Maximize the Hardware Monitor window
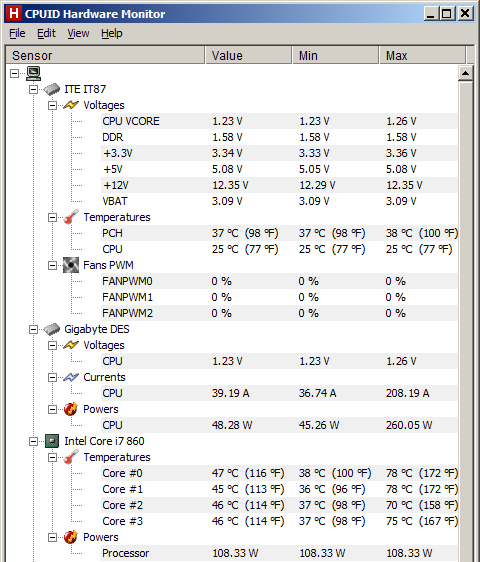This screenshot has height=562, width=480. [447, 14]
